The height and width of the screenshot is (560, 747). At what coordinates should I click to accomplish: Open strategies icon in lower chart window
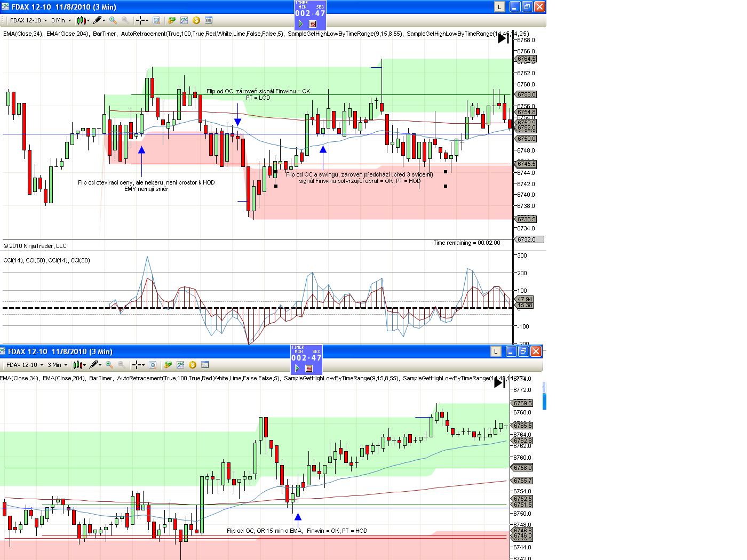pos(168,365)
